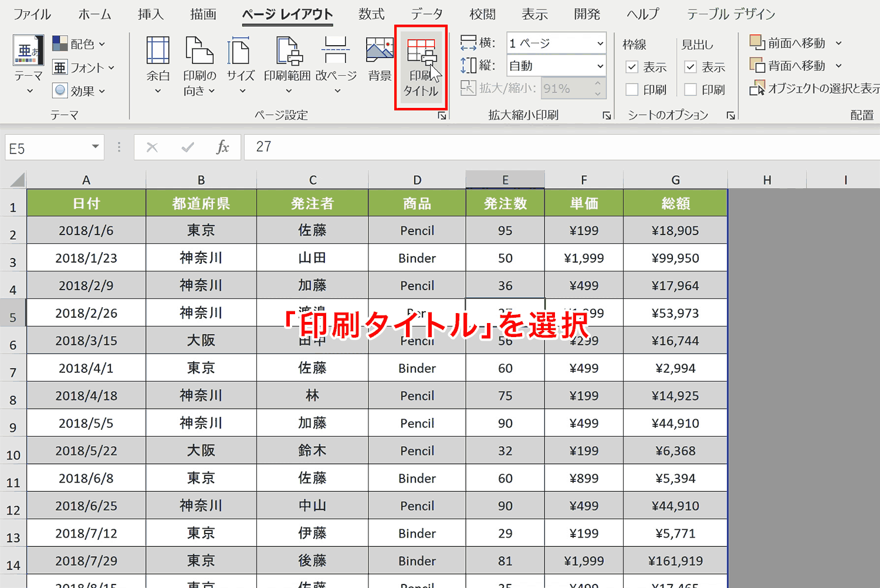Click cell containing 鈴木
Screen dimensions: 880x588
tap(313, 451)
